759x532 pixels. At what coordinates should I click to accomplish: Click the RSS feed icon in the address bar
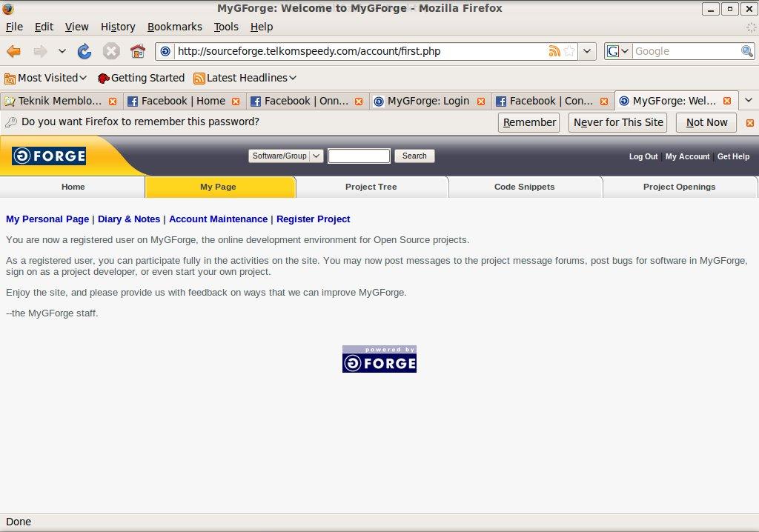[x=554, y=51]
